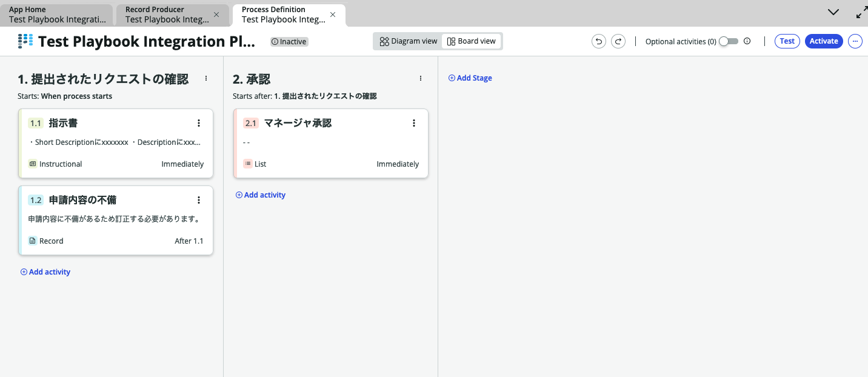868x377 pixels.
Task: Click the redo icon
Action: (618, 41)
